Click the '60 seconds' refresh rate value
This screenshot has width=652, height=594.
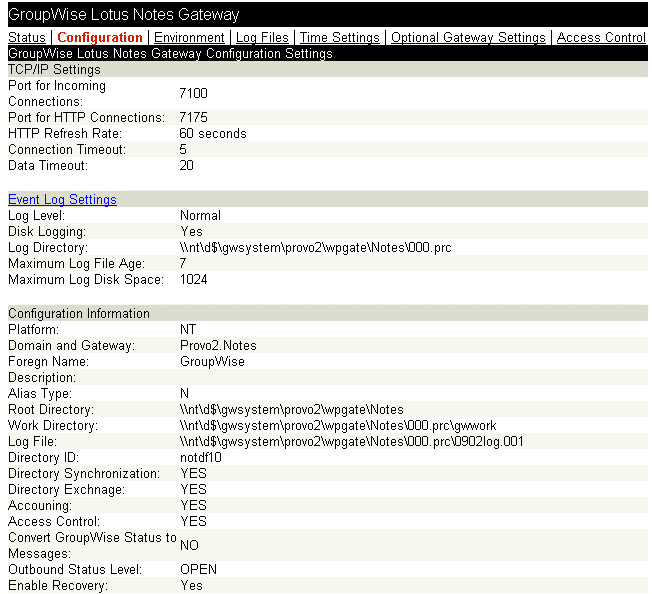coord(213,133)
